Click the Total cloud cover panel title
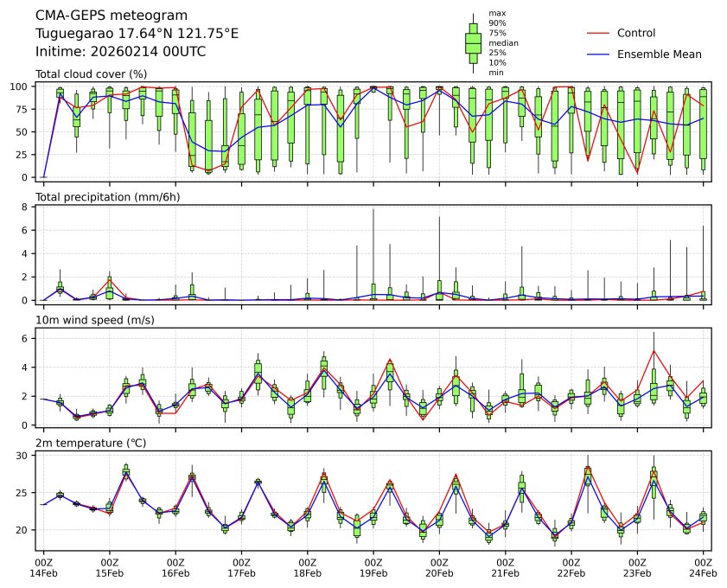 (91, 73)
